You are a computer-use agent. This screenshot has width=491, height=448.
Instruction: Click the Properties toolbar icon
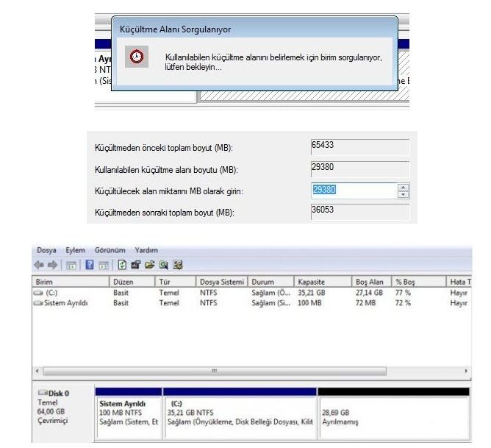pyautogui.click(x=137, y=265)
